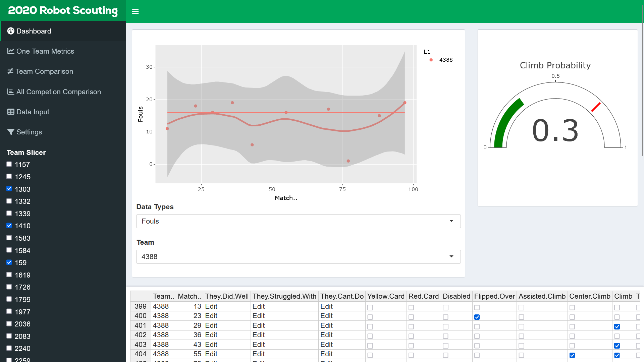This screenshot has height=362, width=644.
Task: Click the 4388 legend marker dot
Action: (431, 60)
